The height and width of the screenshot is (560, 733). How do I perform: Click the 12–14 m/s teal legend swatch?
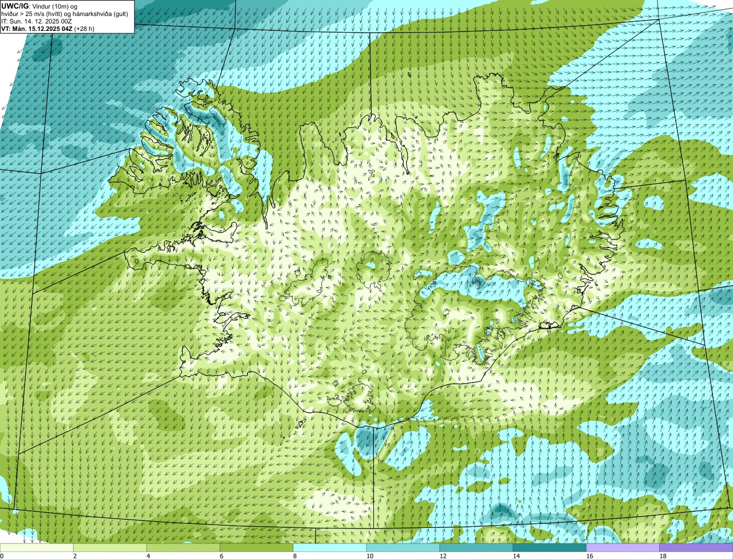pyautogui.click(x=476, y=548)
